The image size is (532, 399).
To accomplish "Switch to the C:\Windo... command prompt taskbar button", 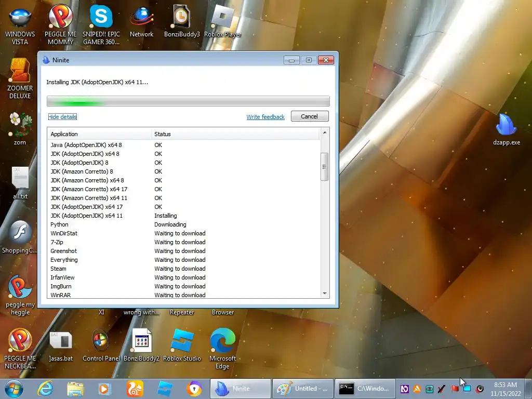I will (x=365, y=389).
